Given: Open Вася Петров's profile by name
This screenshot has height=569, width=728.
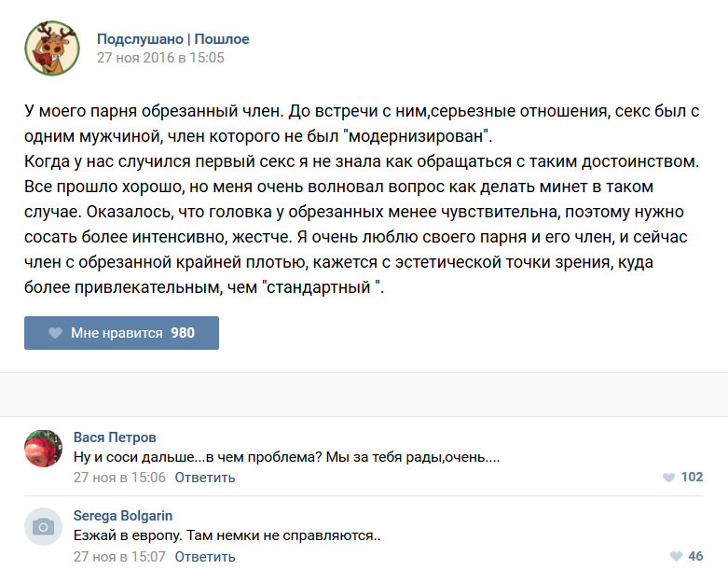Looking at the screenshot, I should (115, 437).
